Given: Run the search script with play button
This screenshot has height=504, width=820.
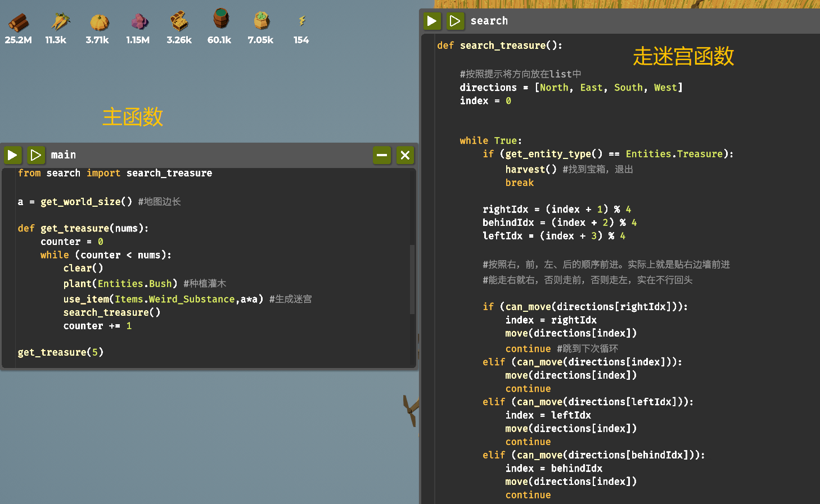Looking at the screenshot, I should click(432, 21).
